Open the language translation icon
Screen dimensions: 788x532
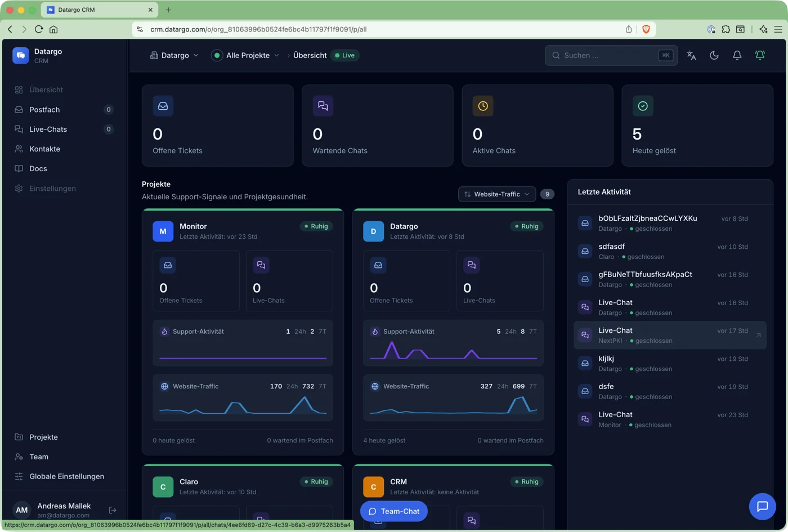point(691,55)
